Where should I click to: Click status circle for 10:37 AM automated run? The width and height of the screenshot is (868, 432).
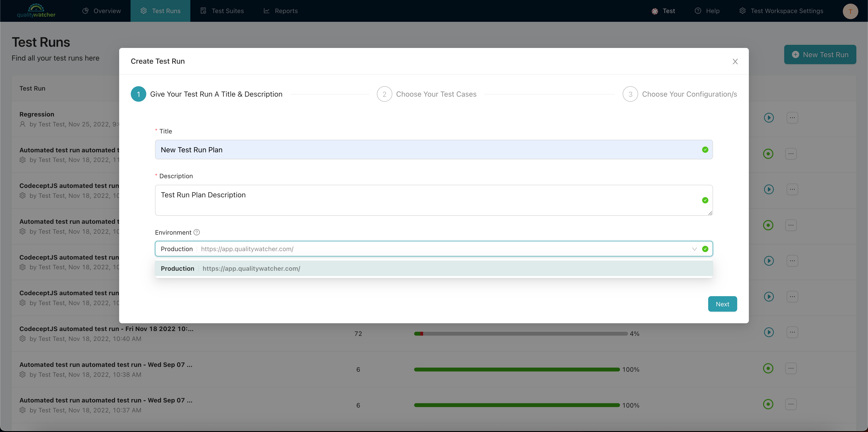tap(768, 404)
